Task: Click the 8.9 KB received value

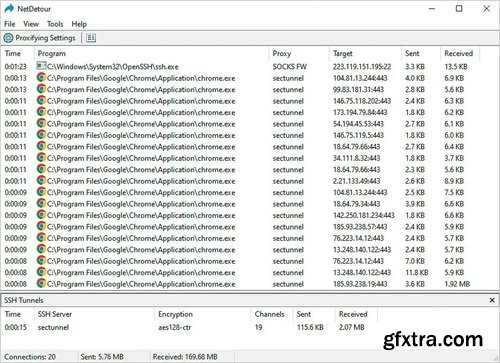Action: (454, 181)
